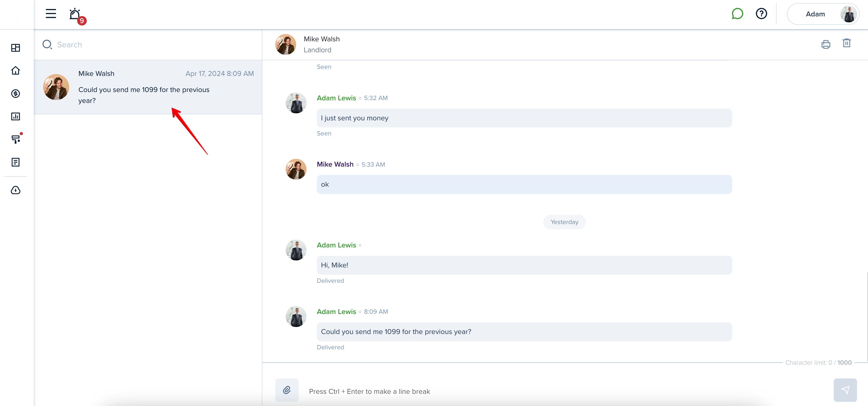The width and height of the screenshot is (868, 406).
Task: Open the help question mark icon
Action: coord(761,14)
